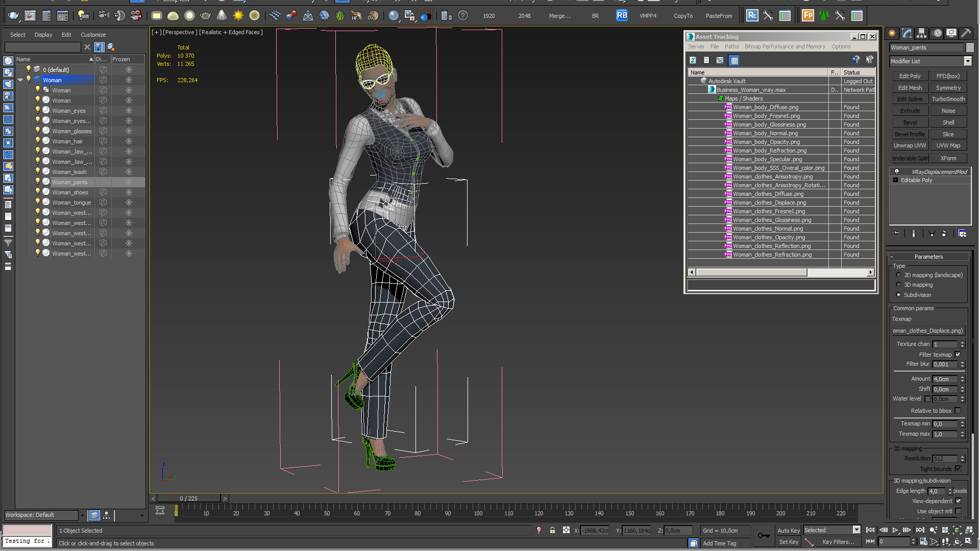The image size is (980, 551).
Task: Click Configure Modifier Sets icon
Action: pyautogui.click(x=963, y=234)
